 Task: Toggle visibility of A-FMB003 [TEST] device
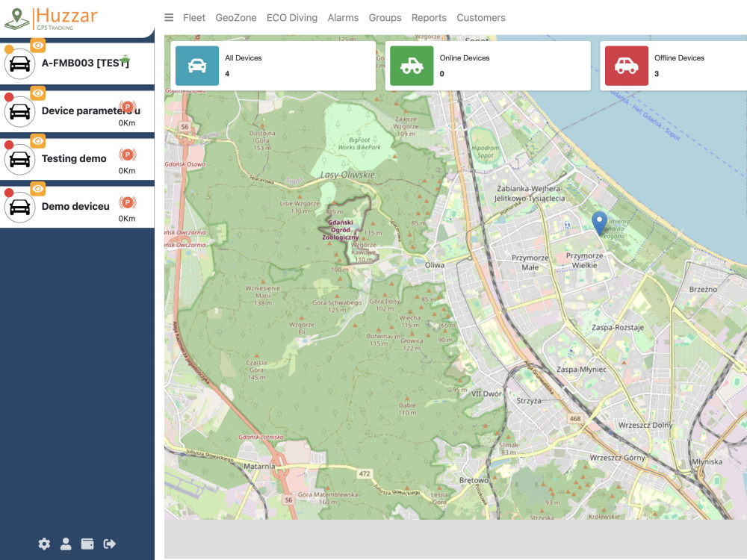37,46
